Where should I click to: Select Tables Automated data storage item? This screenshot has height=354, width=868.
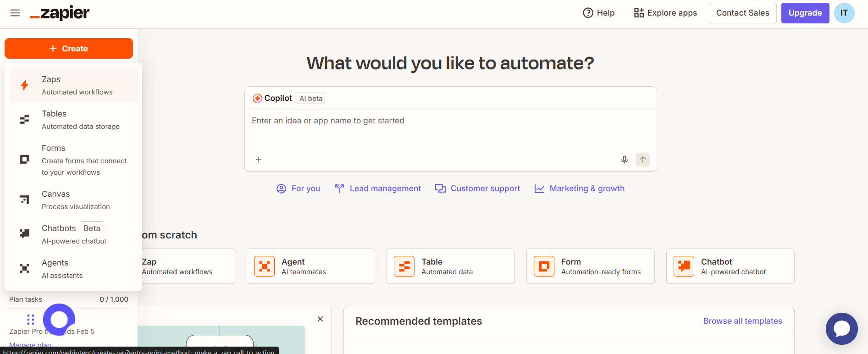point(73,120)
